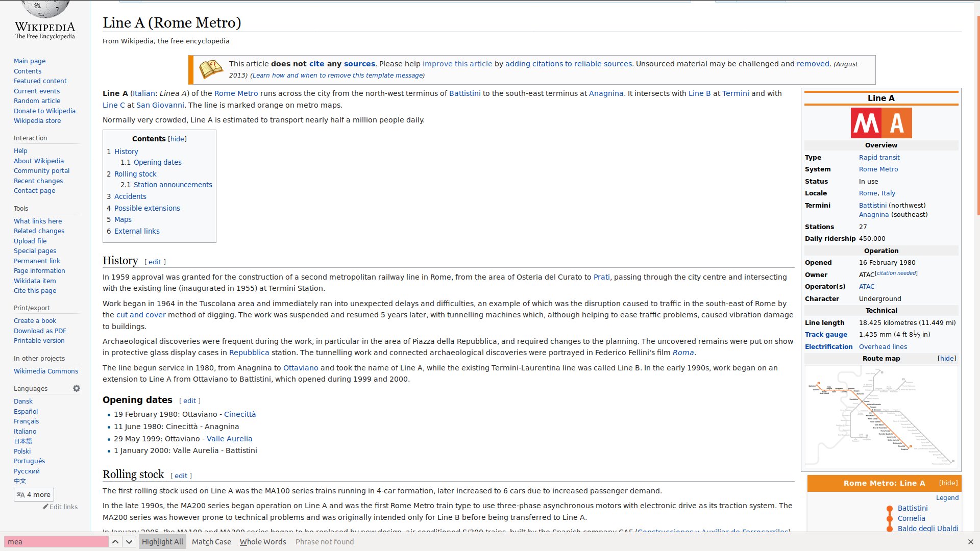Edit the Rolling stock section
Viewport: 980px width, 551px height.
coord(181,476)
